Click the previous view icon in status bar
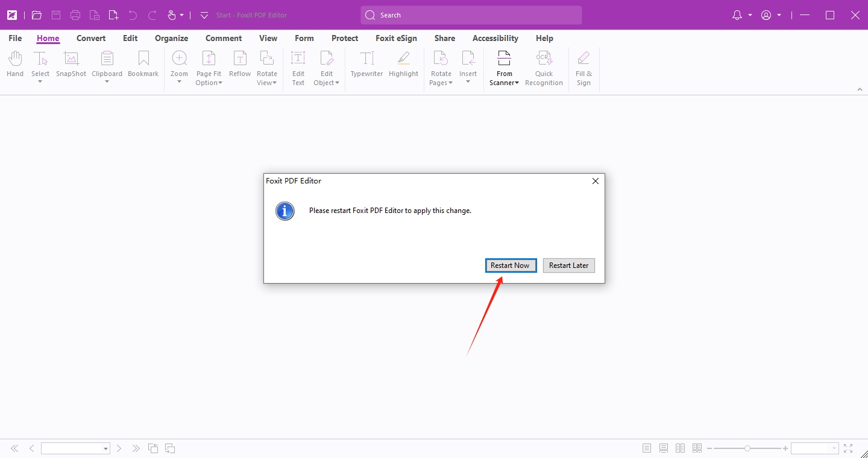 click(153, 448)
